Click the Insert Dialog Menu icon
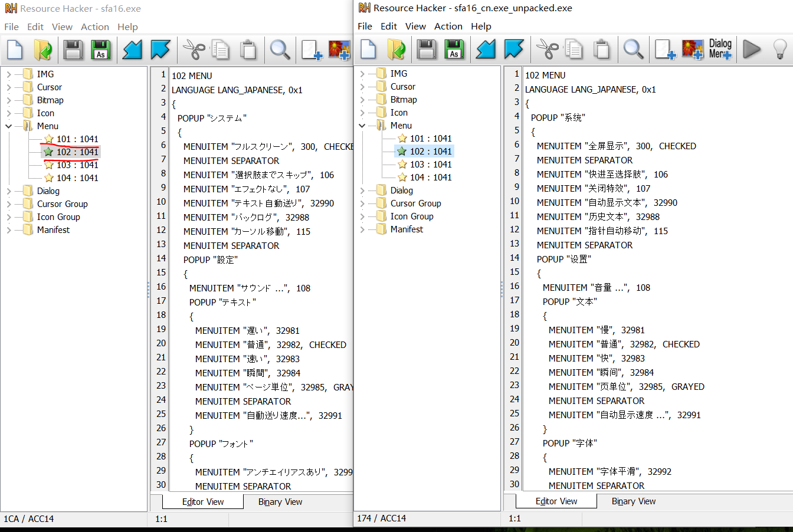 [x=720, y=49]
